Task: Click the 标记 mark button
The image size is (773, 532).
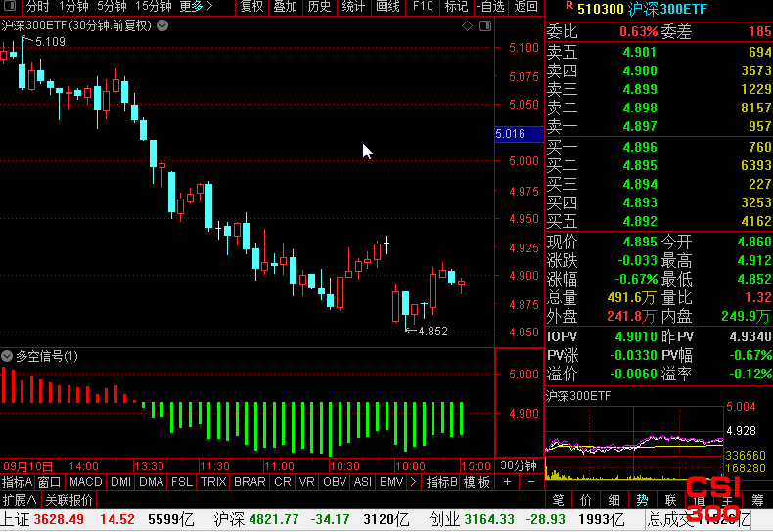Action: [456, 7]
